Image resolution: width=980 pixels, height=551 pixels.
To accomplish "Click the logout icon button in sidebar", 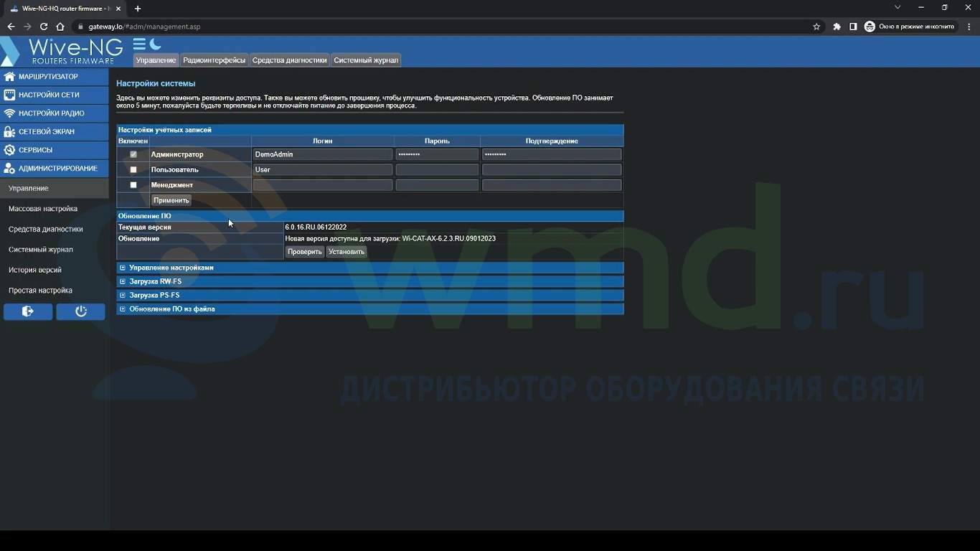I will (28, 311).
